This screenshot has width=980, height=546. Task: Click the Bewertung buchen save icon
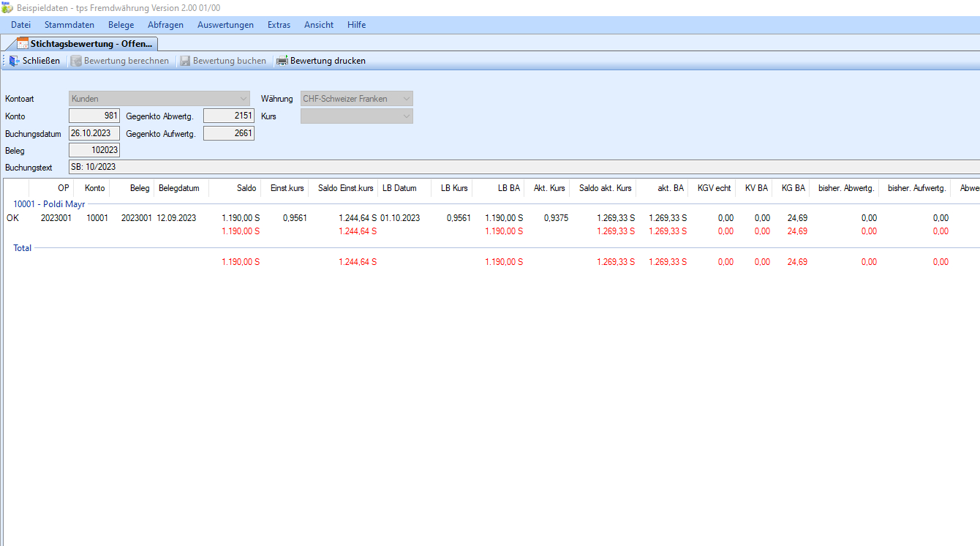[x=186, y=61]
